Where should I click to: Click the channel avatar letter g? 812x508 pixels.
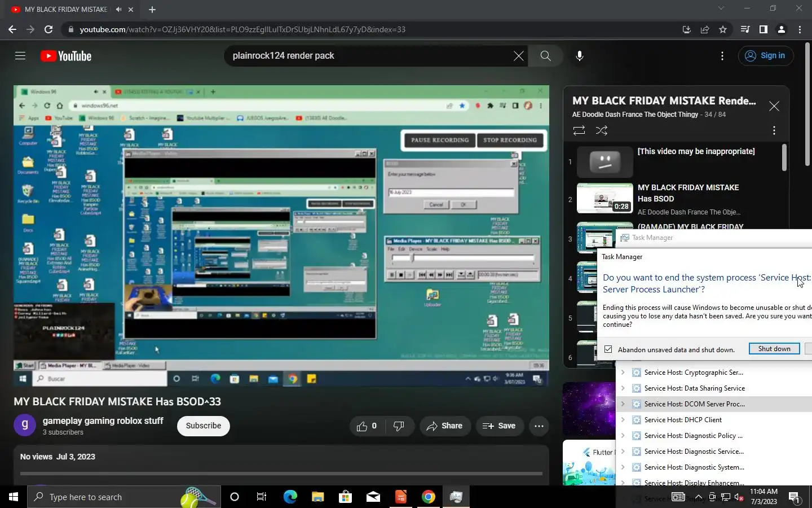25,425
